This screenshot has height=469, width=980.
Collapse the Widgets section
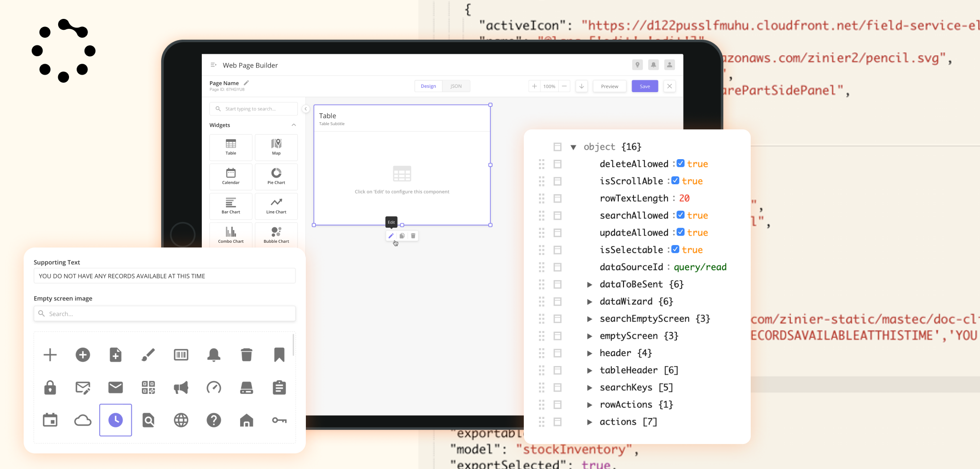[294, 125]
